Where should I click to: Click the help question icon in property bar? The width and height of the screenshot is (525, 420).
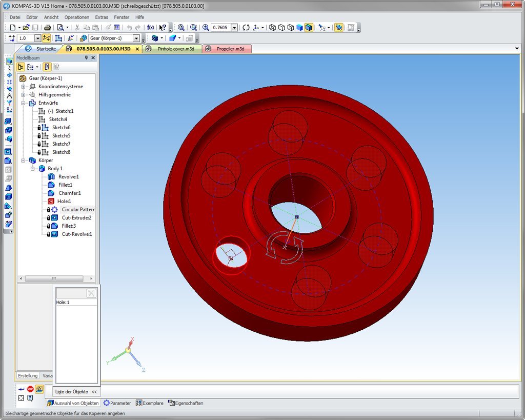pos(30,398)
